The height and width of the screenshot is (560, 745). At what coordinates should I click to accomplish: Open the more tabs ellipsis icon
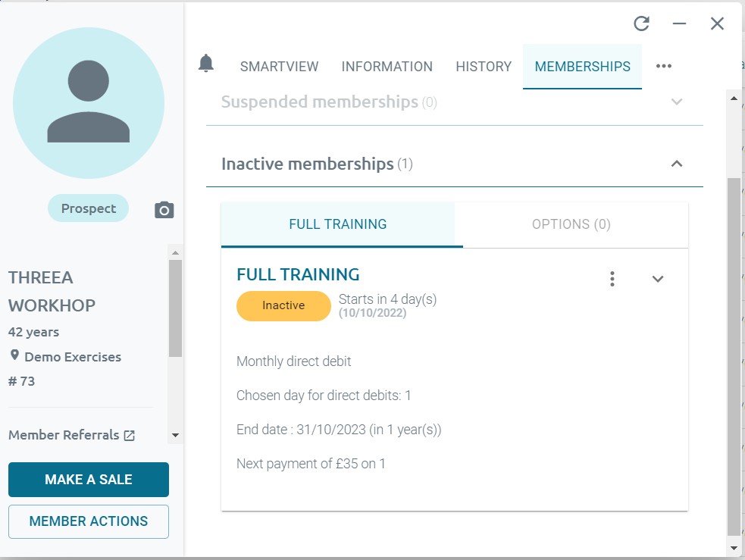click(x=664, y=67)
